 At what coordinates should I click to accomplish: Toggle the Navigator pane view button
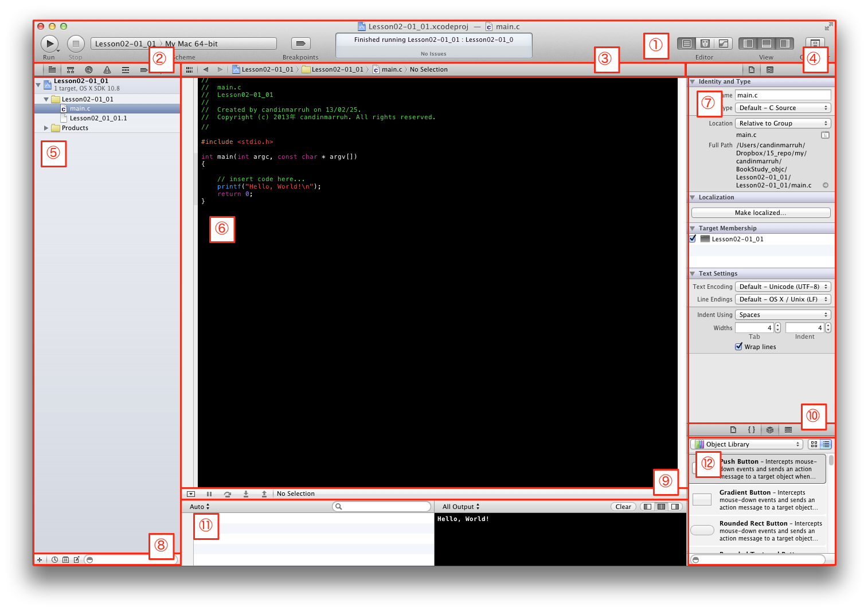748,44
